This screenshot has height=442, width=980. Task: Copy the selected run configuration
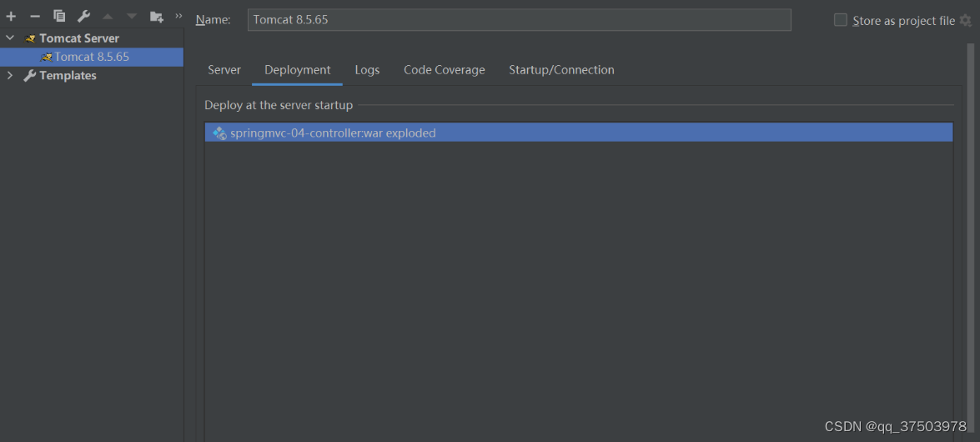tap(59, 16)
